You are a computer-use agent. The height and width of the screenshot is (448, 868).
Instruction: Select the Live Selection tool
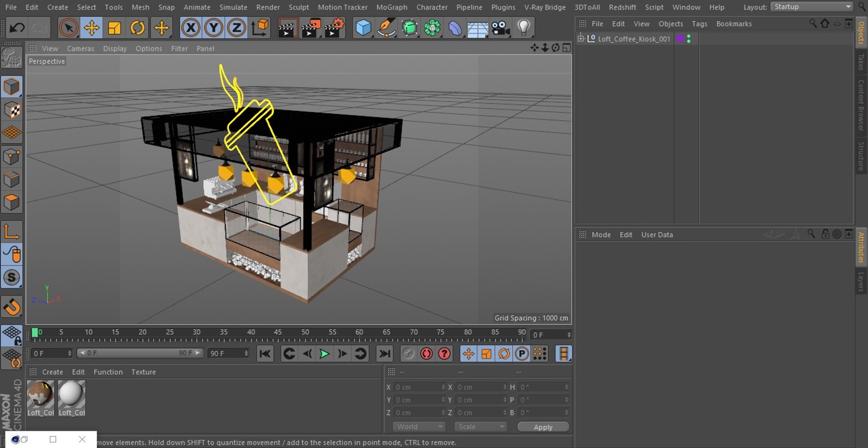[68, 28]
